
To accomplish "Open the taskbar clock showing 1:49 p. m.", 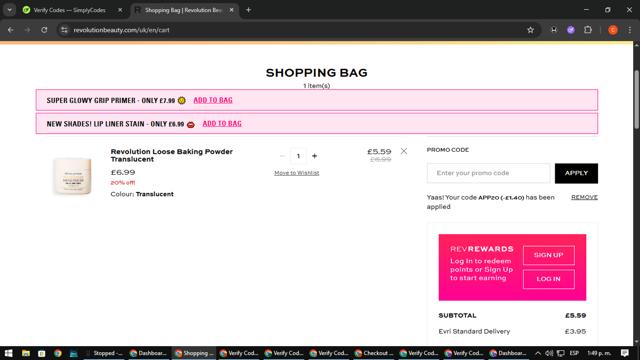I will click(x=599, y=353).
